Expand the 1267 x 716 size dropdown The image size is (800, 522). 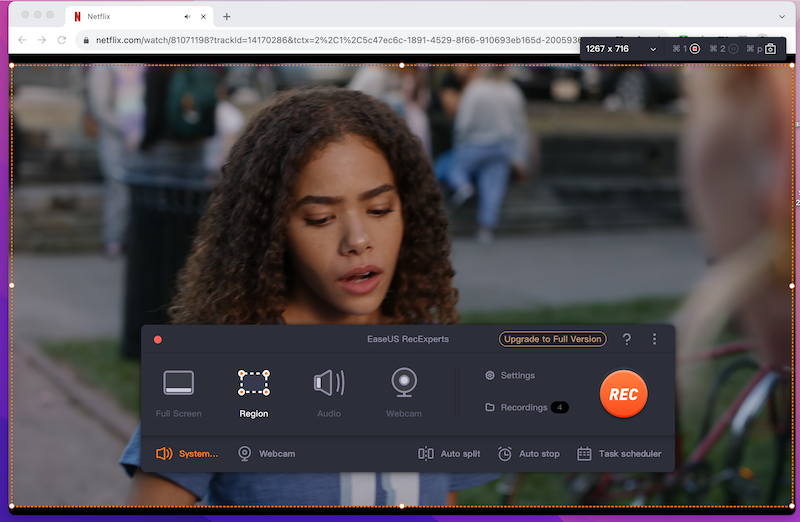(x=653, y=49)
